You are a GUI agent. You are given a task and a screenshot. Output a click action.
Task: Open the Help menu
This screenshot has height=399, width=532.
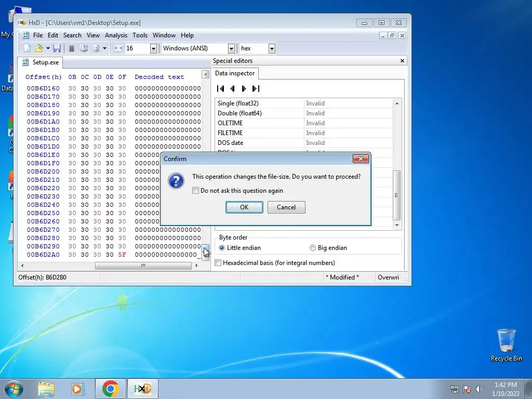click(187, 35)
